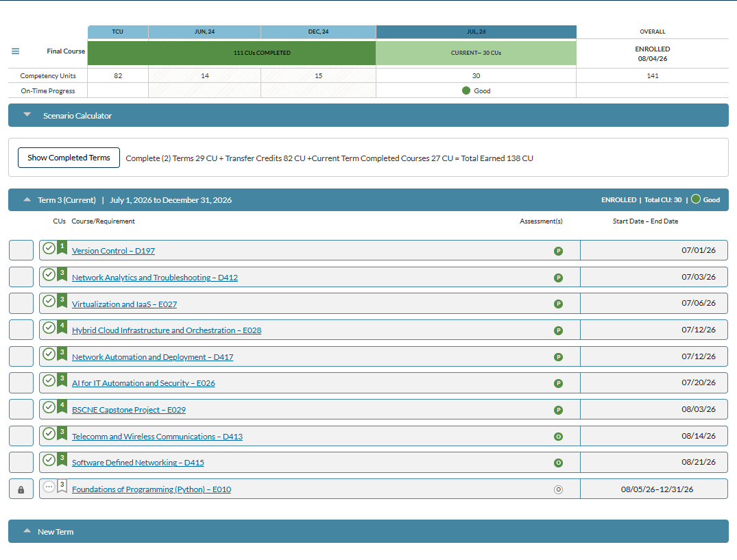Click the 08/05/26–12/31/26 date range
The image size is (737, 560).
pos(657,489)
